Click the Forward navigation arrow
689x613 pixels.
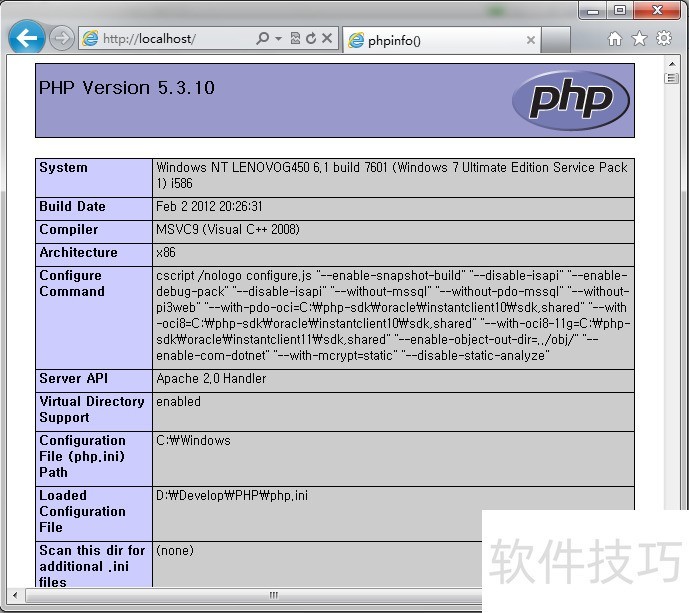(x=62, y=39)
